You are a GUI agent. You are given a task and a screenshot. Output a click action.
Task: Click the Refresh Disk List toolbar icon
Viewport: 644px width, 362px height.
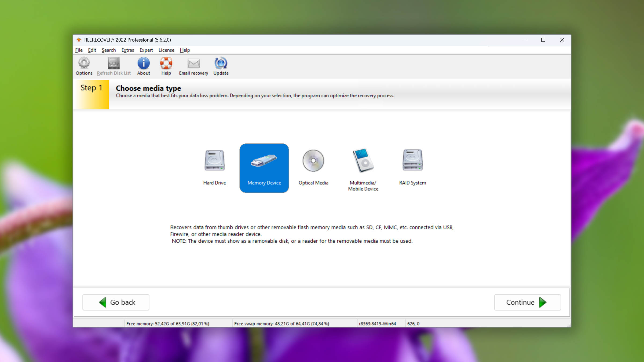[114, 66]
